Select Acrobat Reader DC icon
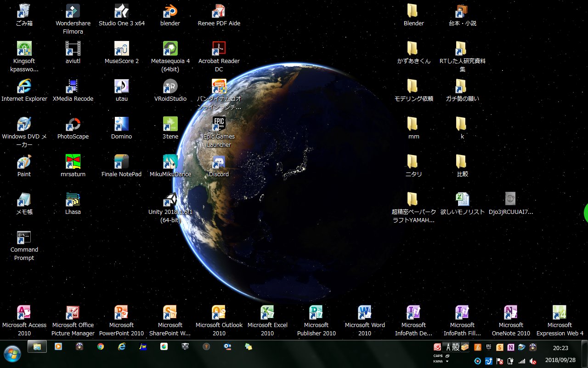Image resolution: width=588 pixels, height=368 pixels. coord(219,57)
